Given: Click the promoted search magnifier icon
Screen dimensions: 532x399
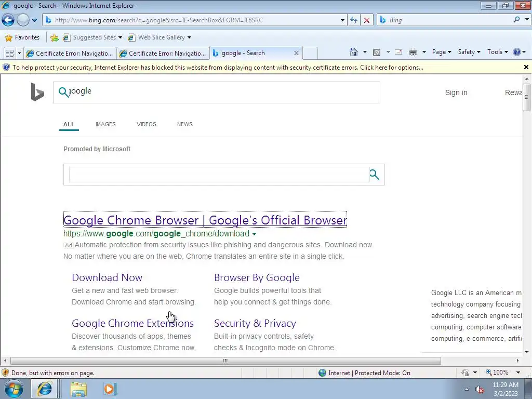Looking at the screenshot, I should coord(374,175).
